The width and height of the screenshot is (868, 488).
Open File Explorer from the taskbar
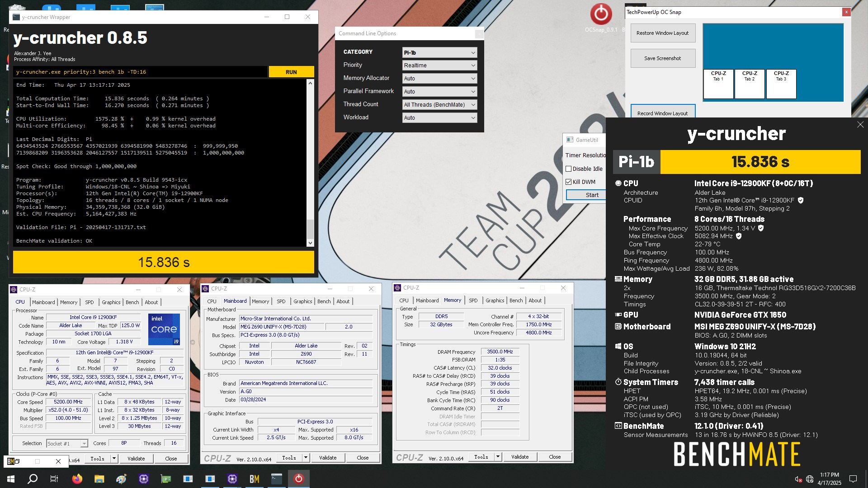[x=99, y=479]
